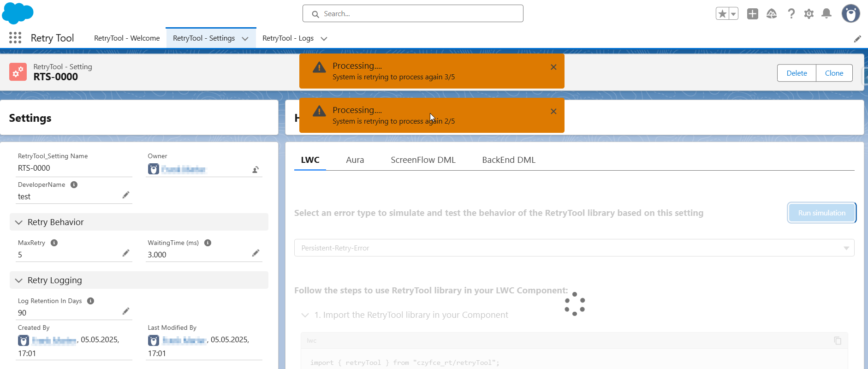Click the RetryTool Setting record gears icon
Viewport: 868px width, 369px height.
18,72
